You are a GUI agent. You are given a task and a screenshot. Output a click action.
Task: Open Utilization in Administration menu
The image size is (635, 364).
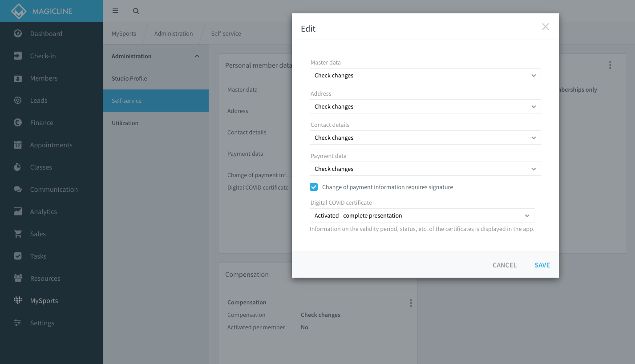(125, 123)
